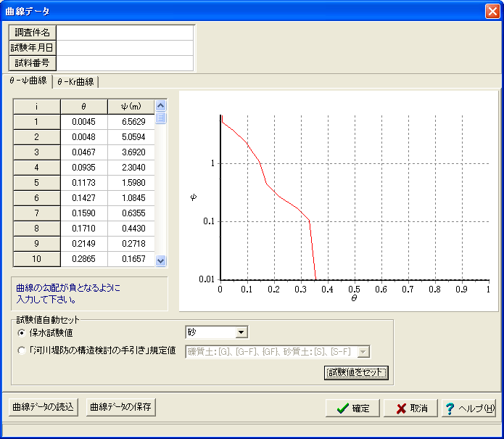This screenshot has height=439, width=504.
Task: Select the θ cell 0.1173
Action: [84, 183]
